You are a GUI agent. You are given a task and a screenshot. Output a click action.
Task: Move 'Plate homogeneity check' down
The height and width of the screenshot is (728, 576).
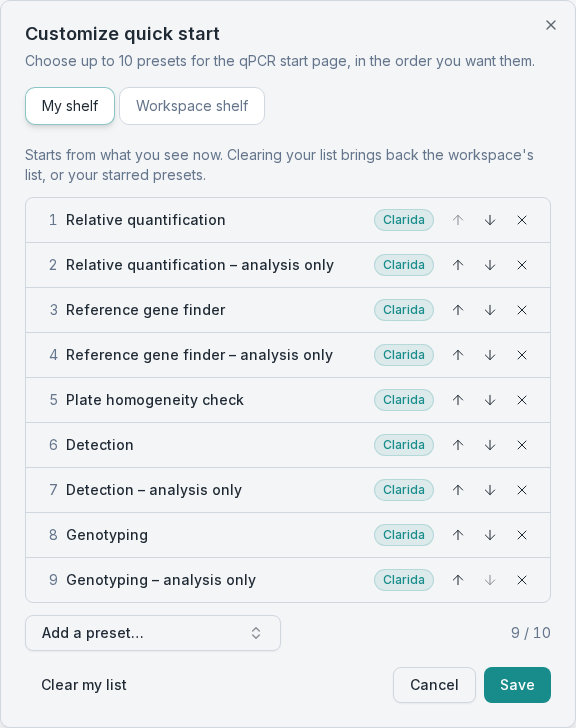(x=490, y=400)
